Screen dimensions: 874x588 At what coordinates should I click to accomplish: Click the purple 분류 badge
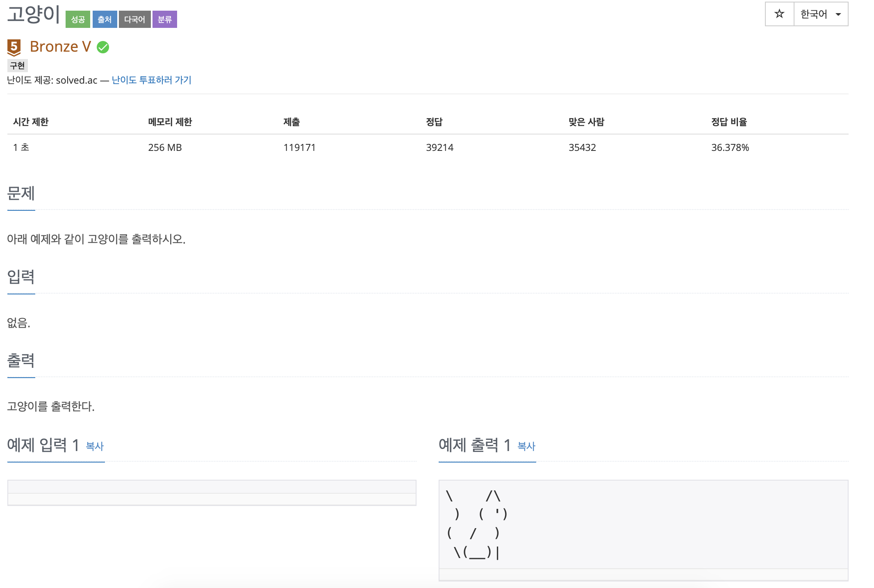click(x=164, y=19)
